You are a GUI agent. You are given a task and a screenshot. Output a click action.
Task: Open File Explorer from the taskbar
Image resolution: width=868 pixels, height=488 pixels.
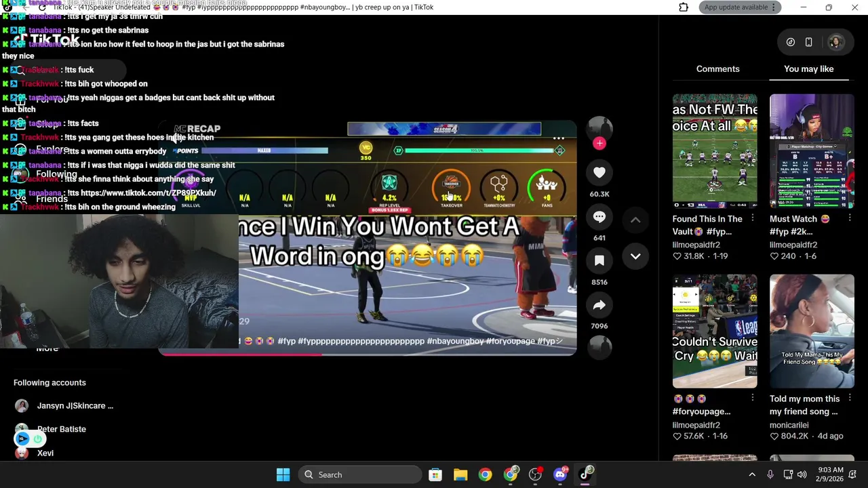[460, 474]
